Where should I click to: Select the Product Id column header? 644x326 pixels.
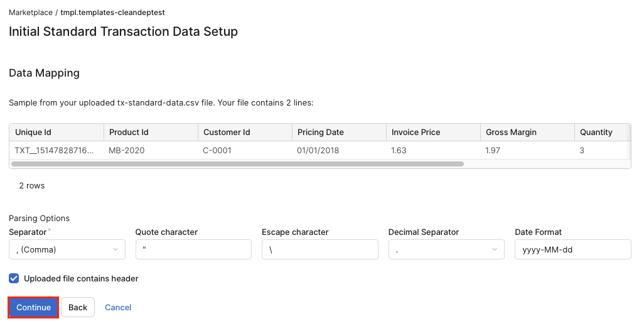click(151, 132)
